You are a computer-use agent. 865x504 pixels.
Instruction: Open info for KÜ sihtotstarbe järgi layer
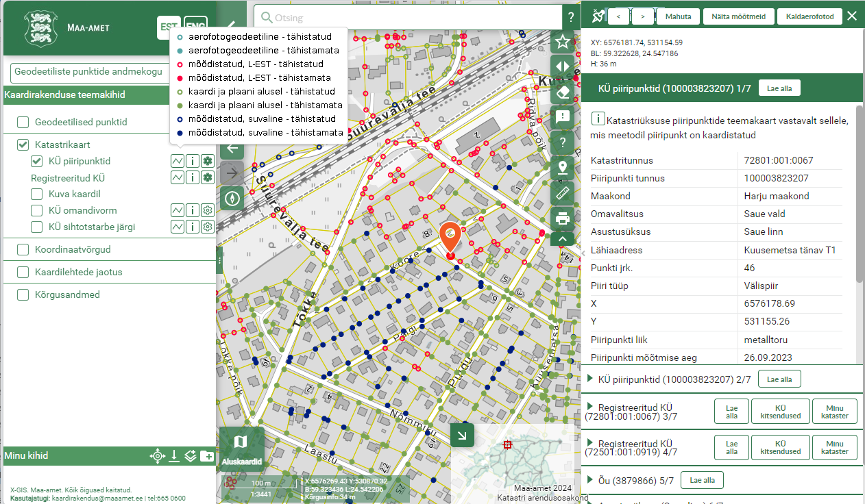192,227
